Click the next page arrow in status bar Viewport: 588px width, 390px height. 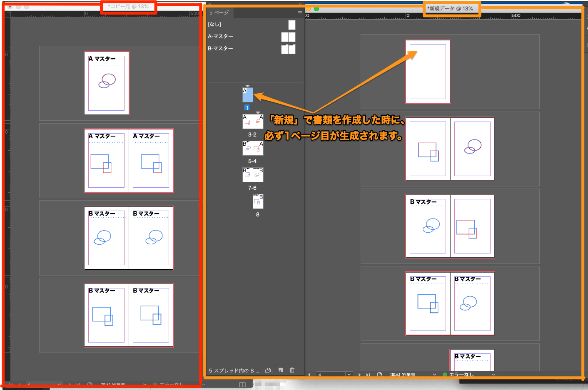pyautogui.click(x=360, y=374)
